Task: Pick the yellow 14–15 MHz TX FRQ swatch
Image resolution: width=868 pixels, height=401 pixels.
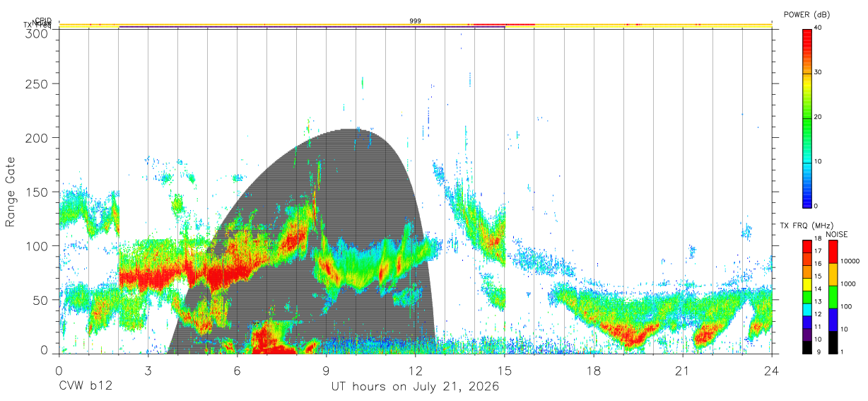Action: coord(807,284)
